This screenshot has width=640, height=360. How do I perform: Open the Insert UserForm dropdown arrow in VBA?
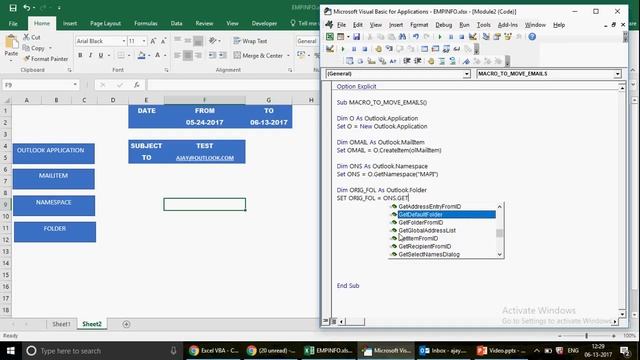[348, 37]
